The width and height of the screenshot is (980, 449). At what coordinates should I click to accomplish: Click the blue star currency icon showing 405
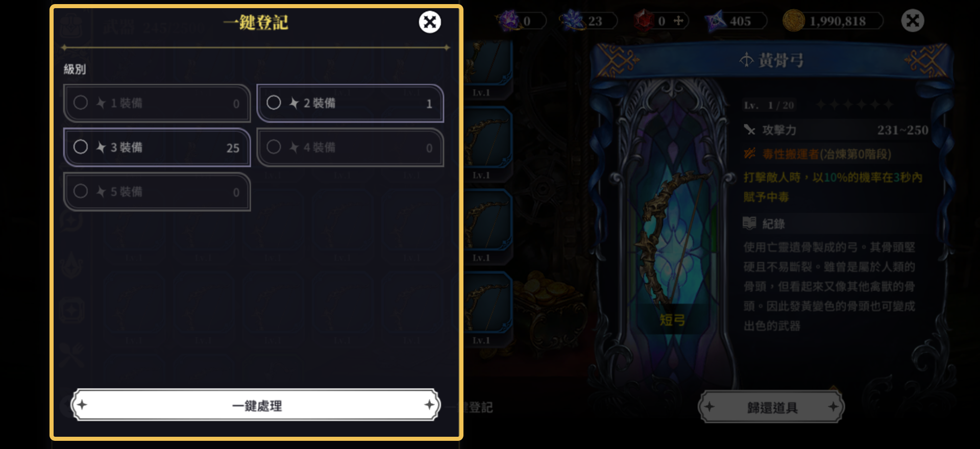pos(716,21)
